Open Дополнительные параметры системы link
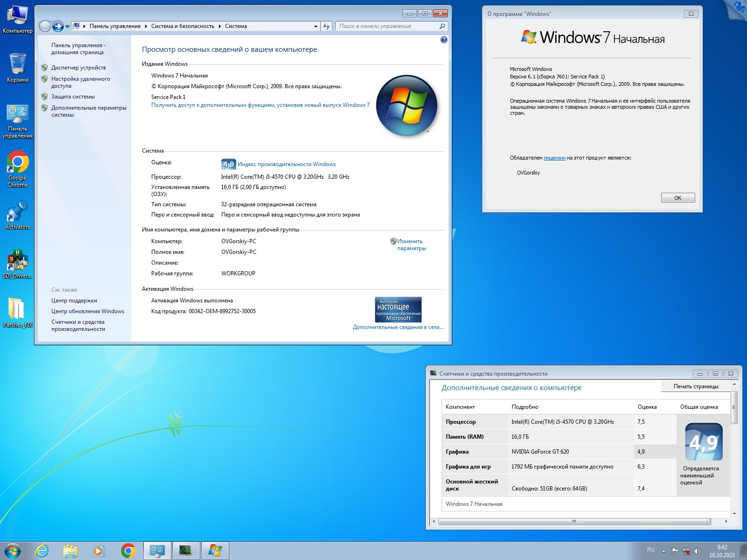The image size is (747, 560). tap(89, 111)
